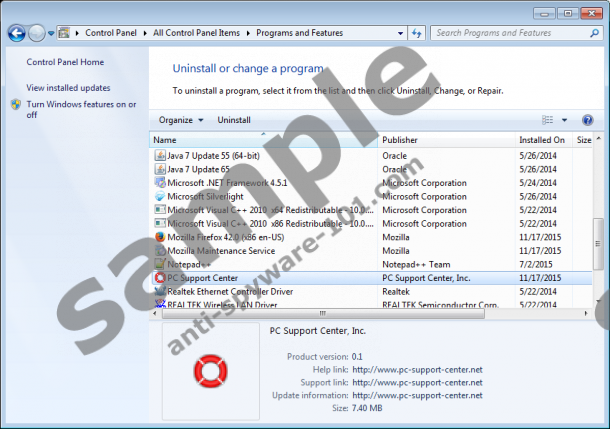Click the shield icon beside Turn Windows features
This screenshot has width=610, height=429.
16,104
